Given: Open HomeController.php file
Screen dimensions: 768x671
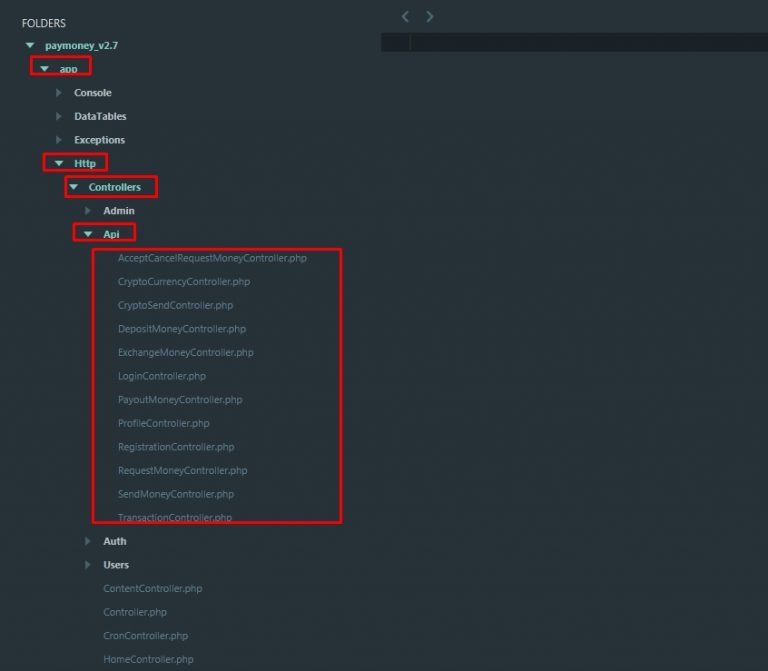Looking at the screenshot, I should (148, 659).
